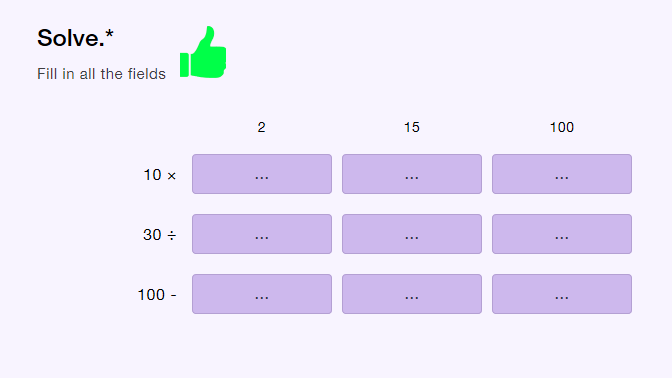Click the number 10 in the multiplication row label
This screenshot has height=378, width=672.
(152, 175)
